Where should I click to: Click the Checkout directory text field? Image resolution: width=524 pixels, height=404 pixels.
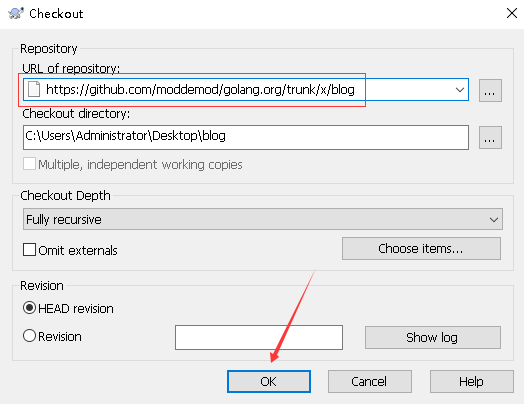point(246,137)
